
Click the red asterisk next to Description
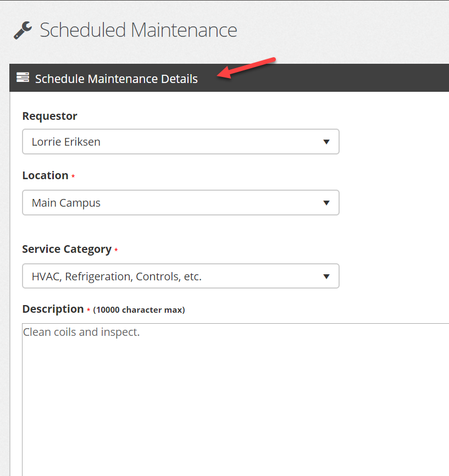tap(88, 310)
